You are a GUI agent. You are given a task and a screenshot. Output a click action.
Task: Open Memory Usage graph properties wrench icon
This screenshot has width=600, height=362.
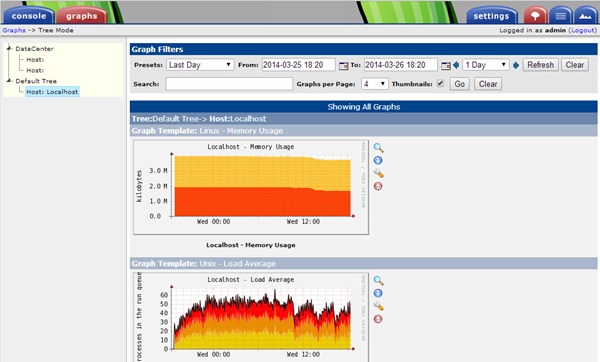[x=378, y=173]
